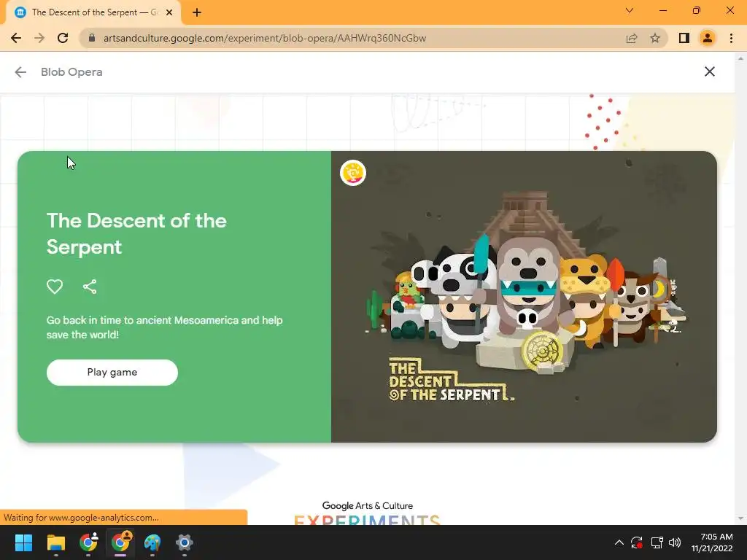This screenshot has height=560, width=747.
Task: Click the title The Descent of the Serpent
Action: coord(136,234)
